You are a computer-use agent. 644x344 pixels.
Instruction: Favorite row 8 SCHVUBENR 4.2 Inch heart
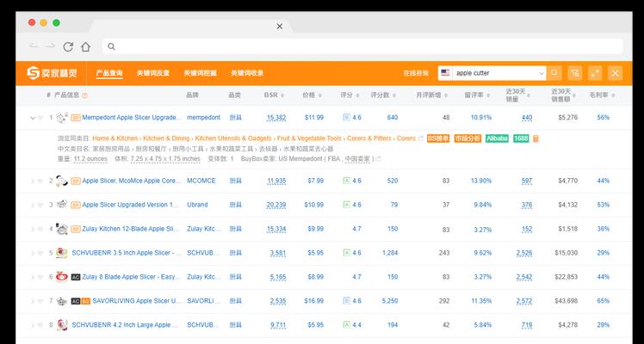(40, 326)
